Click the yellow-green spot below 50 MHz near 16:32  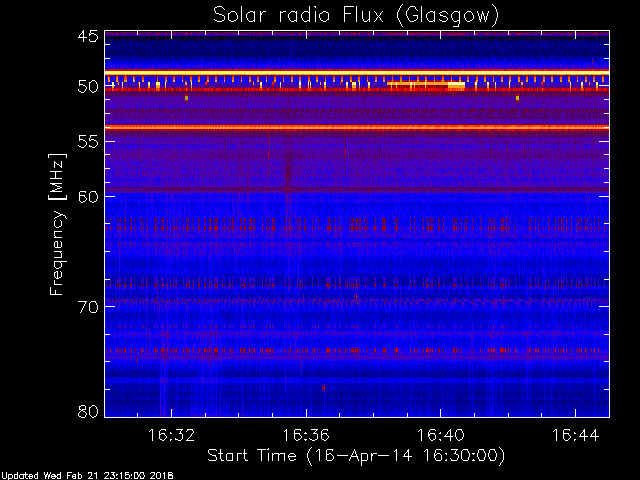pyautogui.click(x=187, y=98)
